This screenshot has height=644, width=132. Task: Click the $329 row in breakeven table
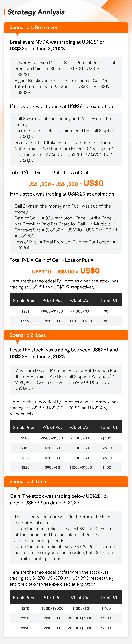coord(66,321)
